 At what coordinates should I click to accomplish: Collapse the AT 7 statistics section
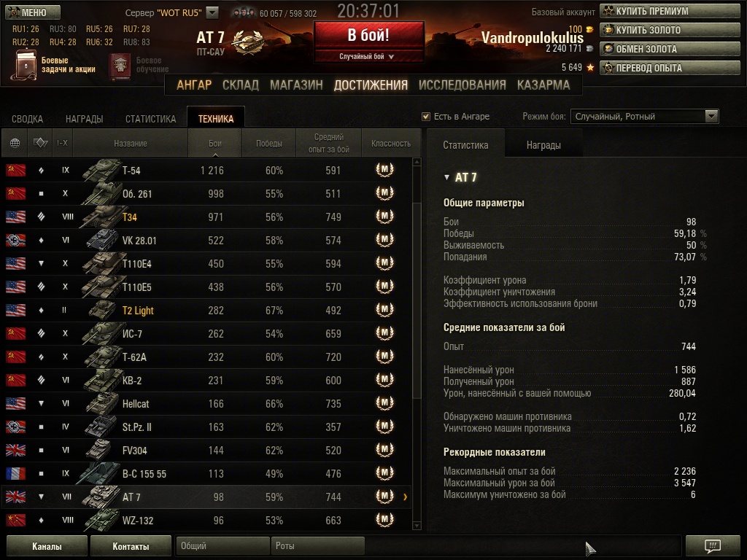[446, 177]
